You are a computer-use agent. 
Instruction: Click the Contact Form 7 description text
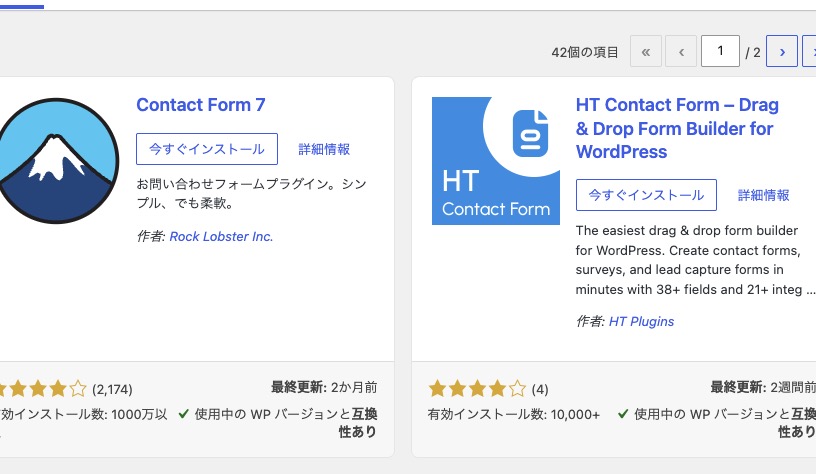pyautogui.click(x=251, y=193)
